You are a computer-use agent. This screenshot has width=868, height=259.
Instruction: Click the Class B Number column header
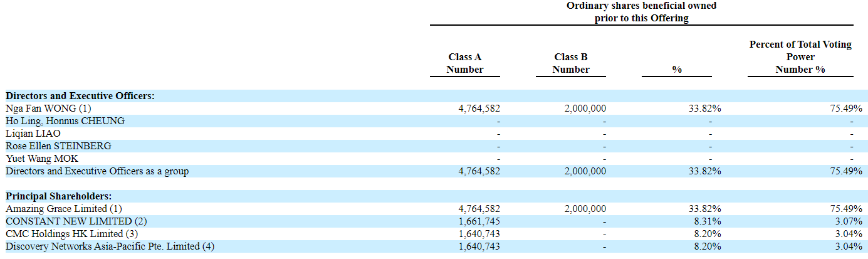tap(570, 63)
